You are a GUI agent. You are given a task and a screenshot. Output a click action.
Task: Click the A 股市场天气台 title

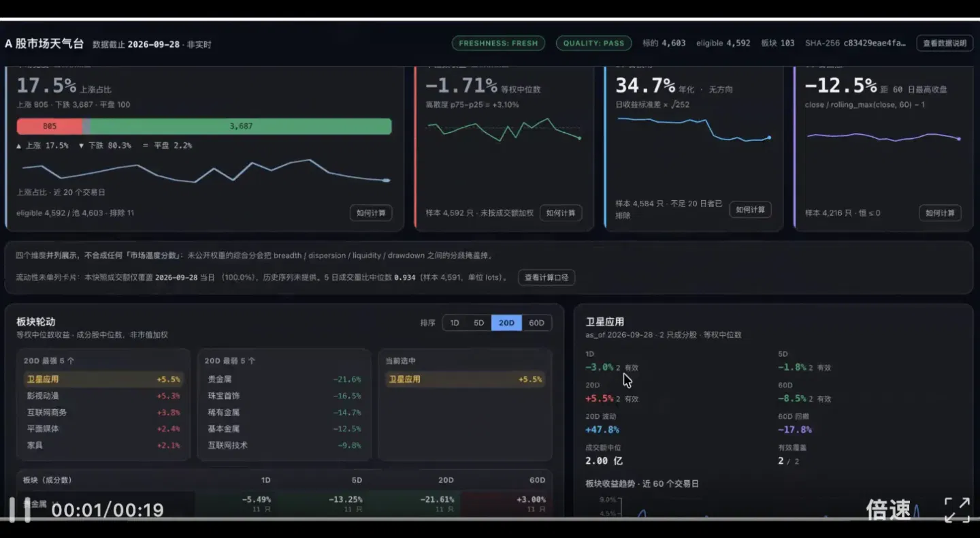[x=44, y=44]
